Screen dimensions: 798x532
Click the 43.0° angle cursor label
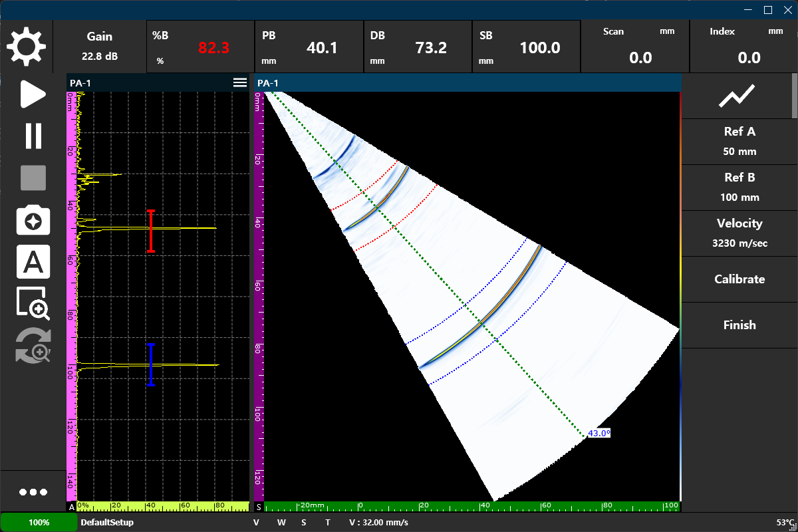(x=598, y=434)
